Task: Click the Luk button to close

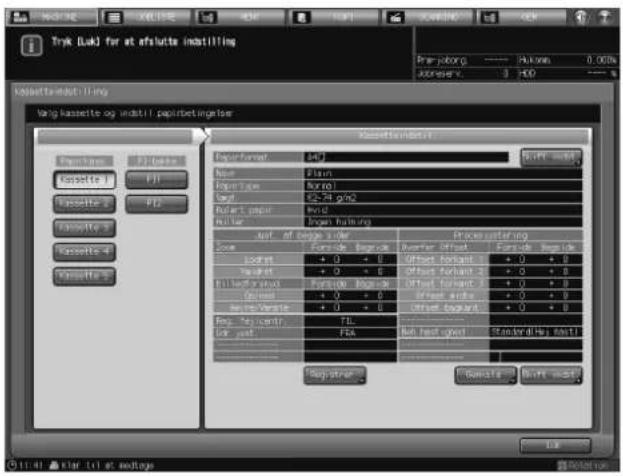Action: (555, 445)
